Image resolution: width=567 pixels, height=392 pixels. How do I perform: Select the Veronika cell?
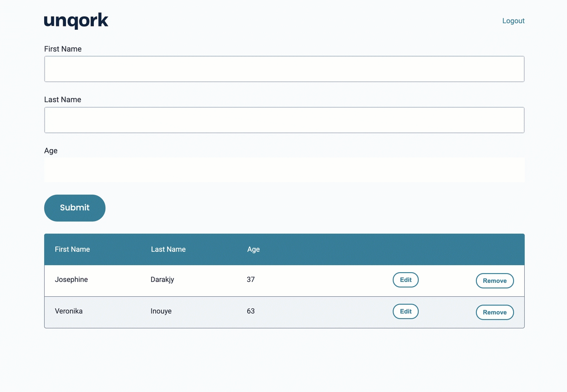[x=69, y=311]
